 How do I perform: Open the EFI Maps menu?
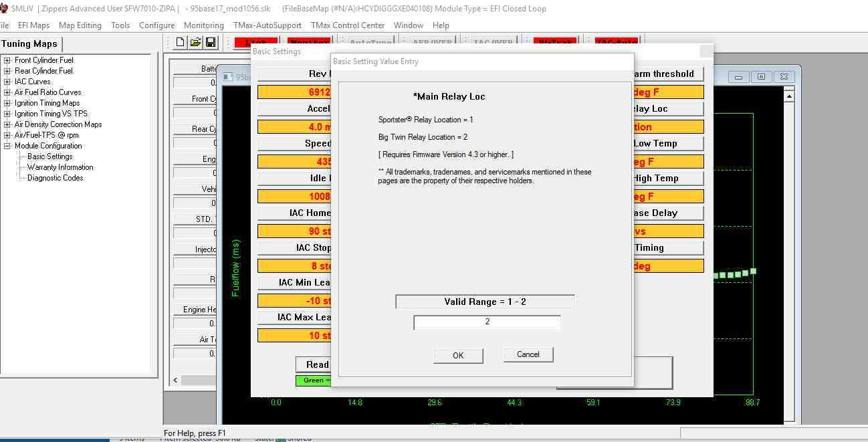click(33, 25)
